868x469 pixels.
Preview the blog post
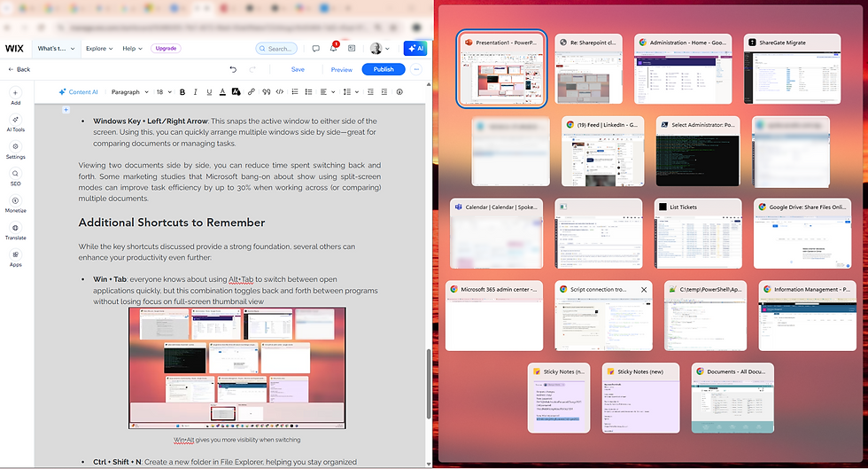point(342,70)
